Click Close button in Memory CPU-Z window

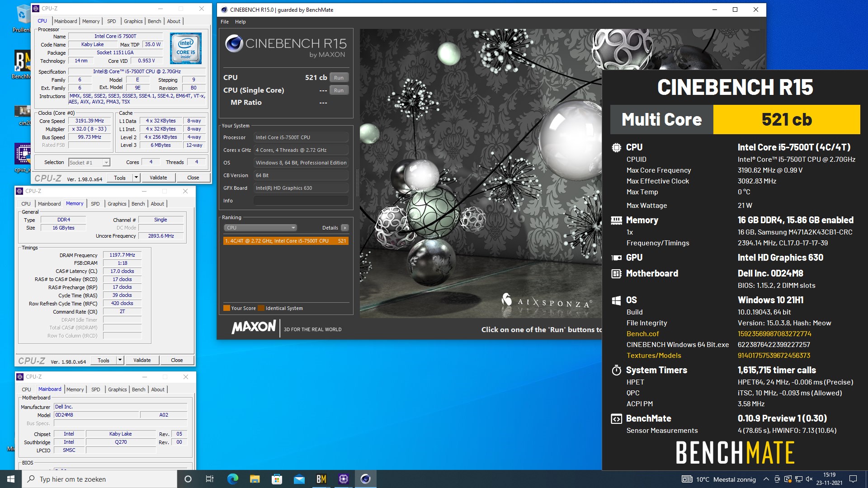pos(177,360)
